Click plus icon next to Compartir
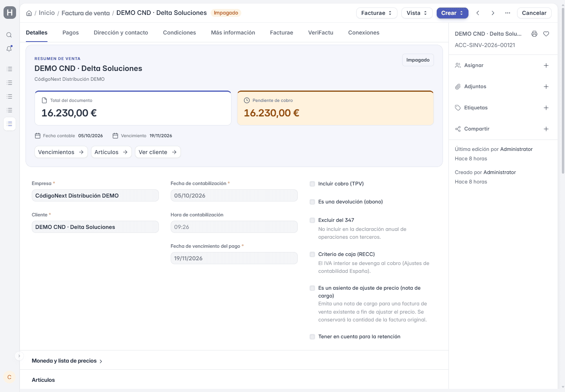The height and width of the screenshot is (392, 565). coord(546,129)
